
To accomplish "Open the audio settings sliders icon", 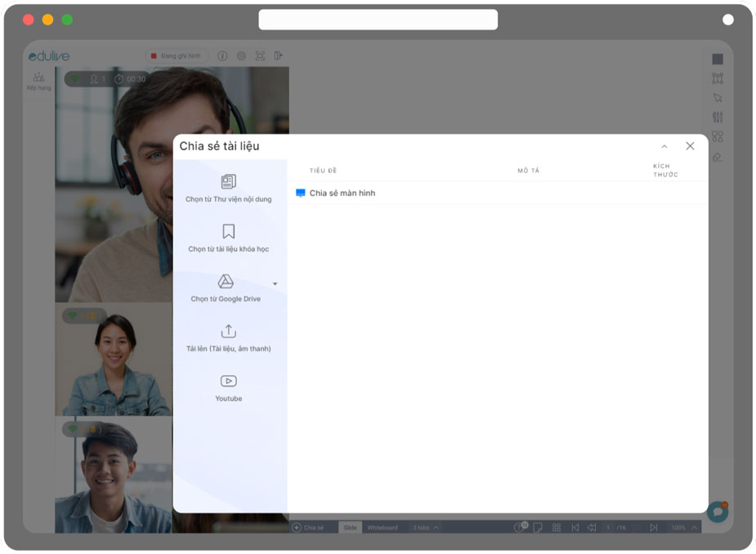I will click(719, 117).
